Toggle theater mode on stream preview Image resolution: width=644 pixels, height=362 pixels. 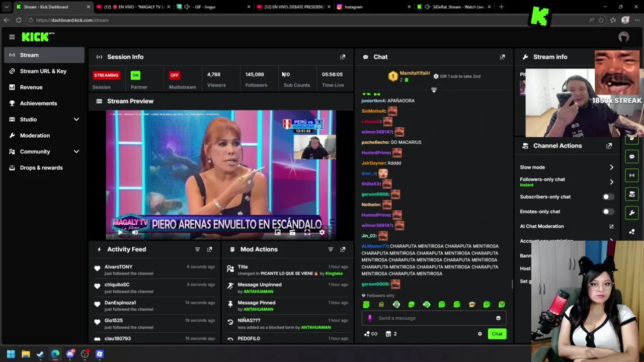(x=292, y=232)
